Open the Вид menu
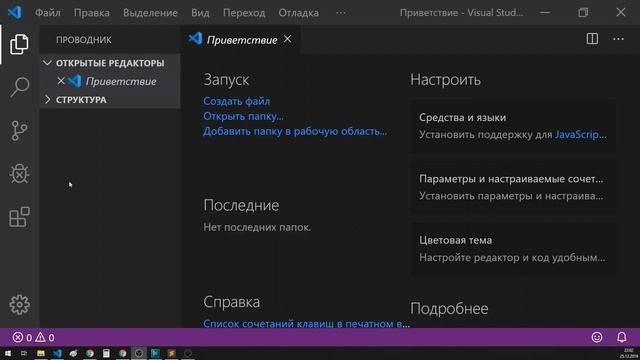Screen dimensions: 640x360 tap(200, 13)
